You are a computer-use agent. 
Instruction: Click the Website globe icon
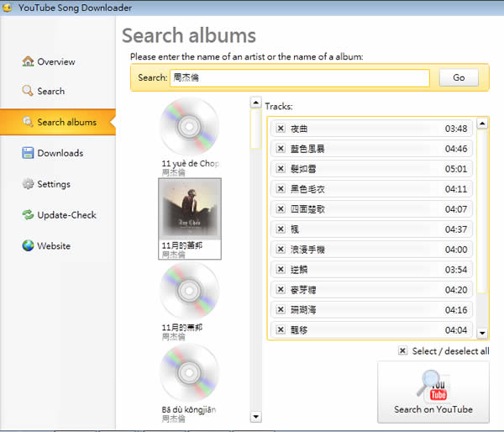coord(28,246)
